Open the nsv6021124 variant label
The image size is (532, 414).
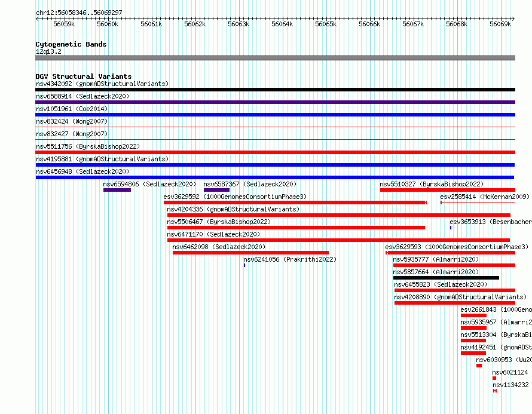click(510, 372)
